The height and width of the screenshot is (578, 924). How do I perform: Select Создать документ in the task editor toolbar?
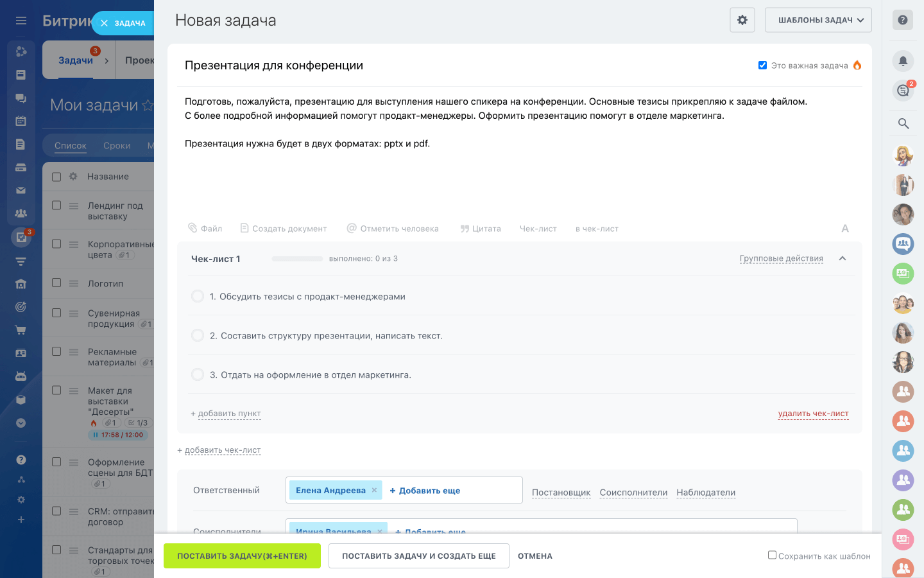(284, 228)
